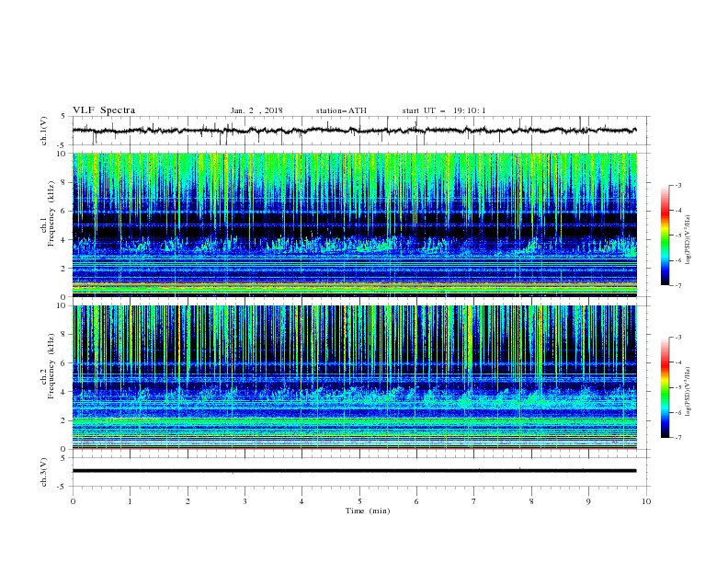Click the 'log(PSD)(V²/Hz)' label beside the ch.1 colorbar
Screen dimensions: 728x563
tap(688, 240)
